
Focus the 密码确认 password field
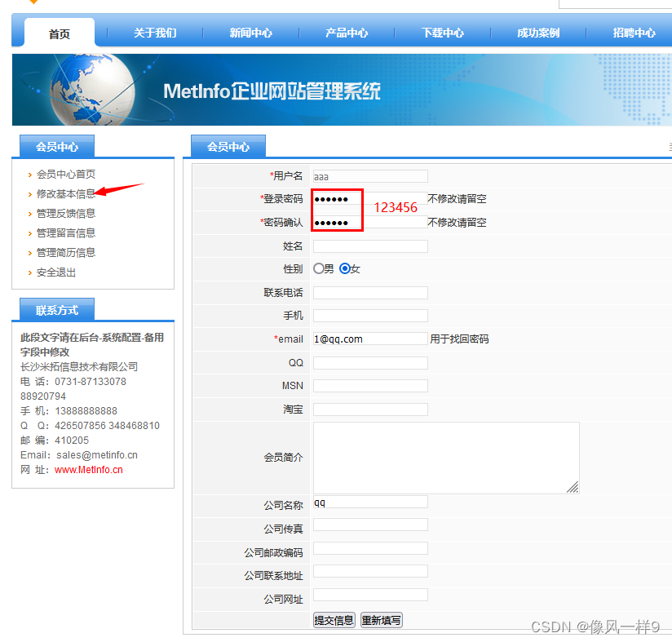click(370, 223)
